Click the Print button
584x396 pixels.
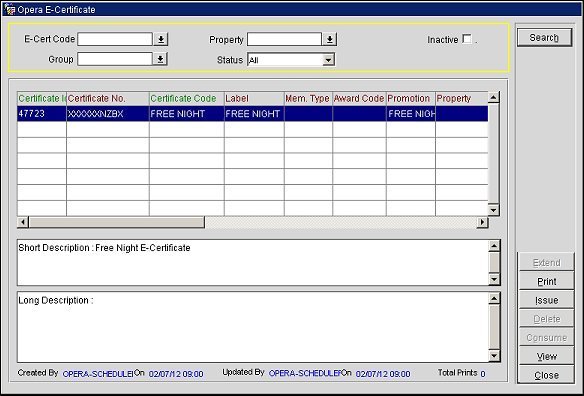(x=546, y=281)
